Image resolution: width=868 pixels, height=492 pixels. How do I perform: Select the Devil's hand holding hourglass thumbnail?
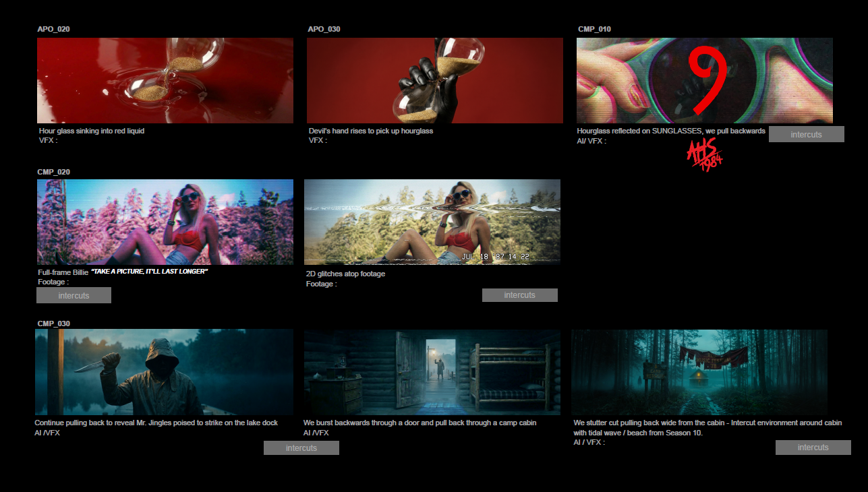435,80
